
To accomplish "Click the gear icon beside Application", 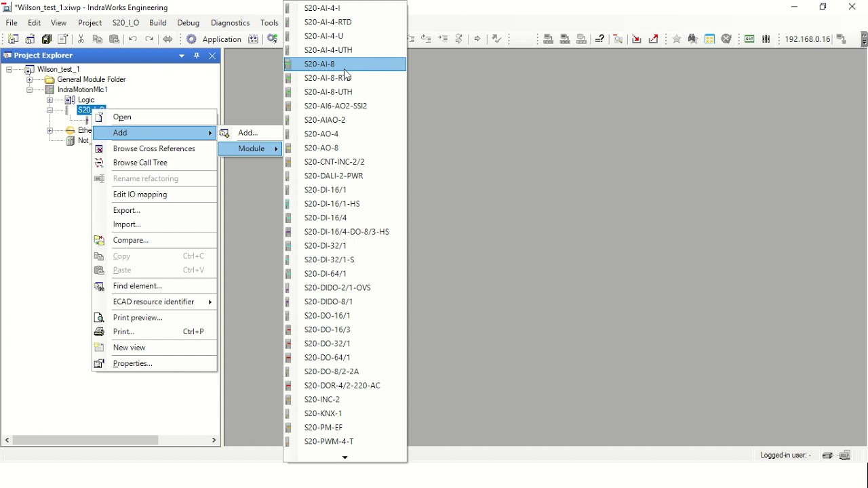I will tap(192, 39).
